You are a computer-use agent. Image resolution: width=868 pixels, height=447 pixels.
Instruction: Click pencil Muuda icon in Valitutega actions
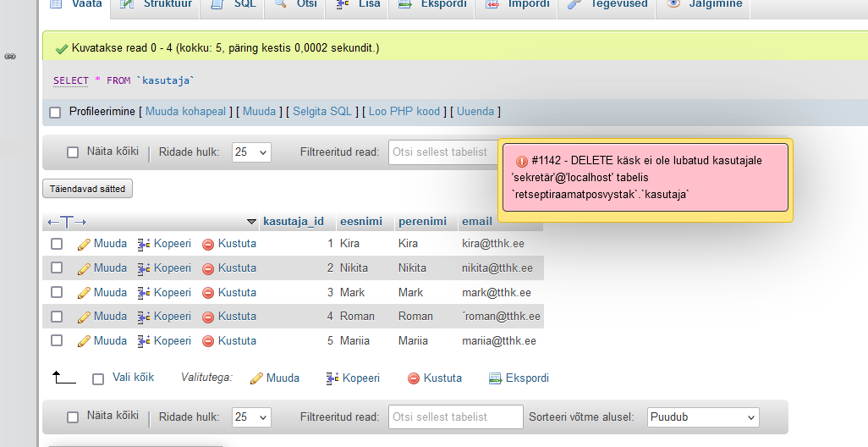(x=256, y=378)
